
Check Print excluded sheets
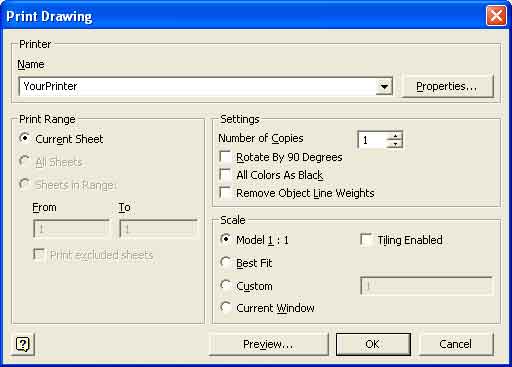[39, 254]
